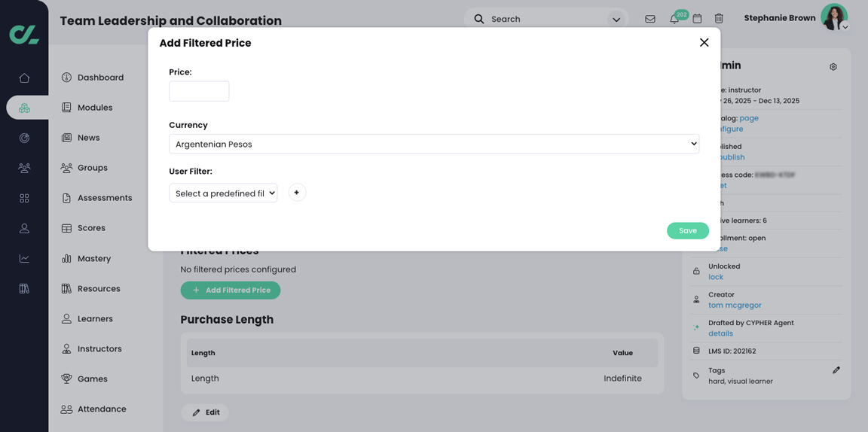Click Stephanie Brown's profile avatar
868x432 pixels.
click(833, 17)
